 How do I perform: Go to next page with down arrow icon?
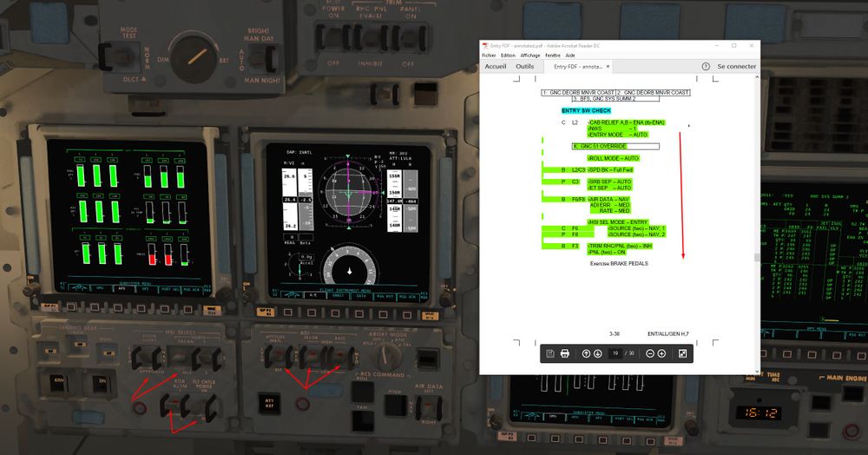pos(598,353)
